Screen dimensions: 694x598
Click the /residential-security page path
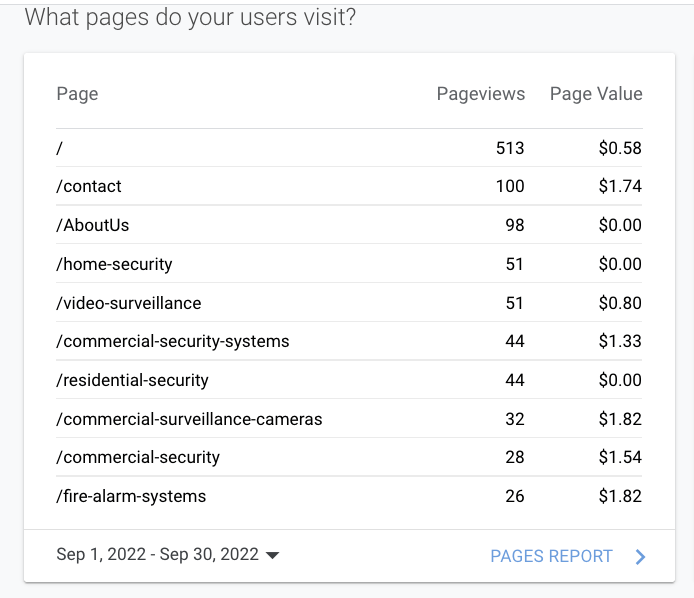point(132,380)
